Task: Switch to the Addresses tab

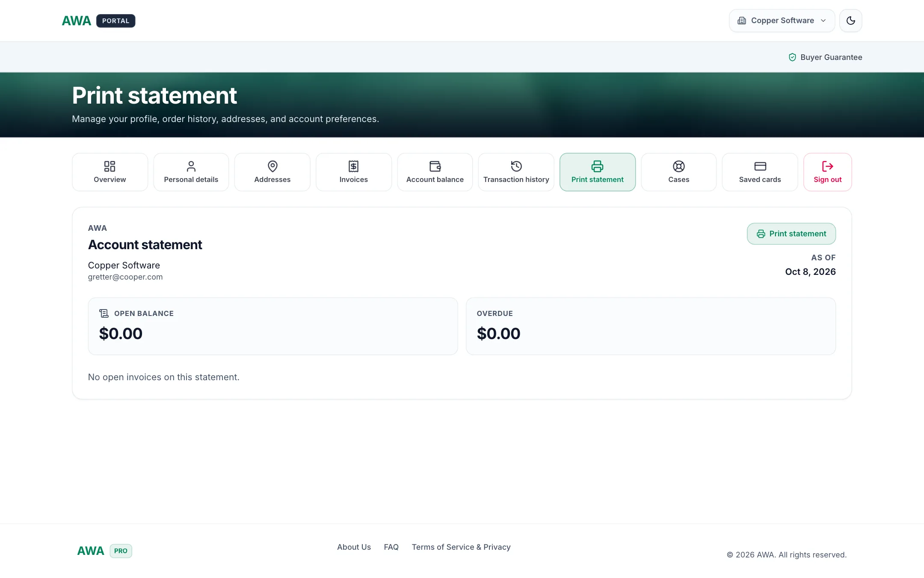Action: click(272, 172)
